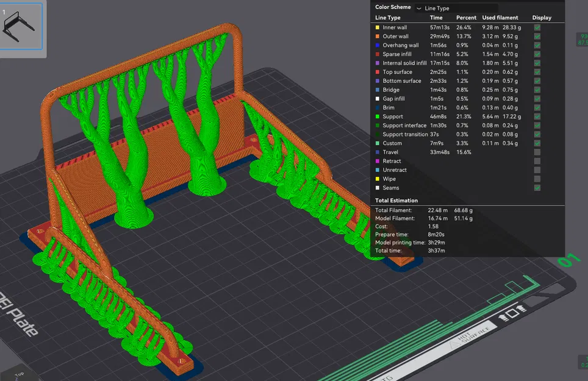Click the Display column header

(x=542, y=18)
